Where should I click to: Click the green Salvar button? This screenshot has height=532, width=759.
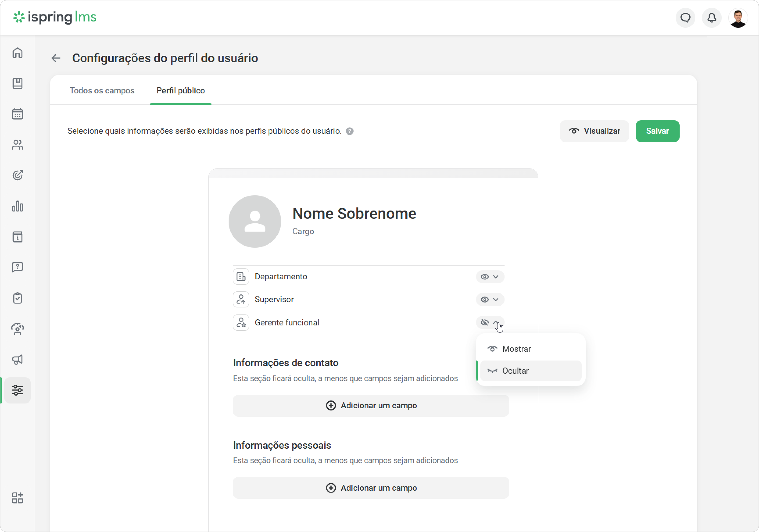(x=657, y=131)
